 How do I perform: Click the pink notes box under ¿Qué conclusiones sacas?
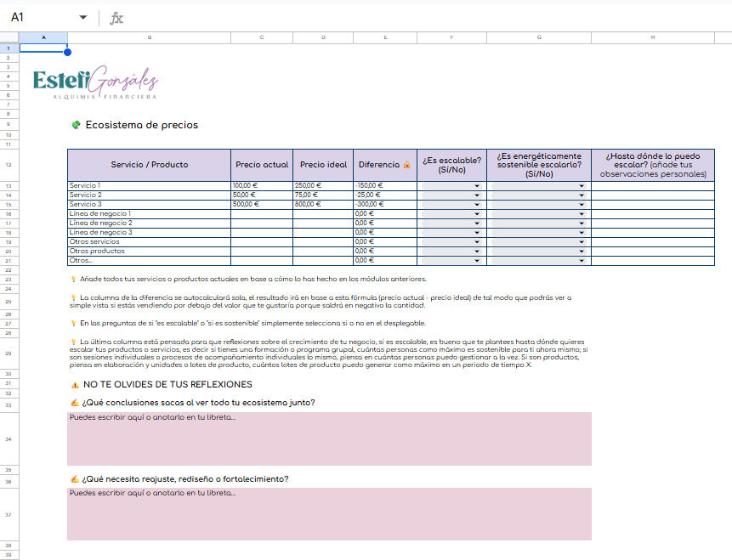click(329, 438)
